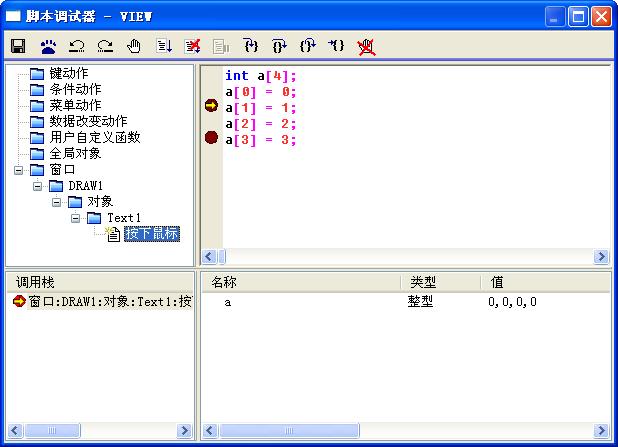Collapse the 窗口 tree node
This screenshot has width=618, height=447.
[20, 170]
